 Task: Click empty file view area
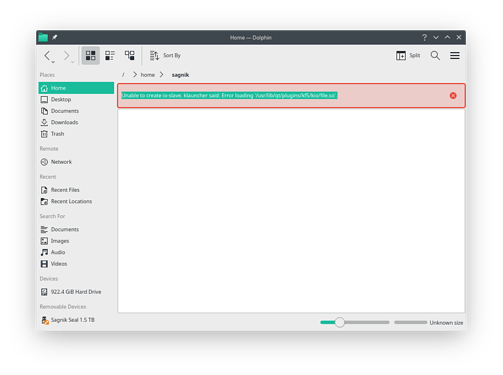tap(291, 211)
